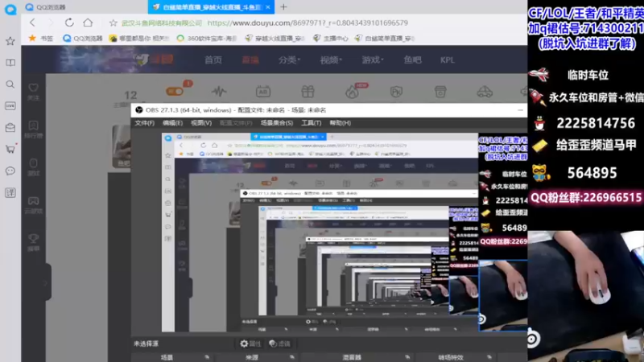Open 视图(V) menu in OBS

pyautogui.click(x=200, y=123)
